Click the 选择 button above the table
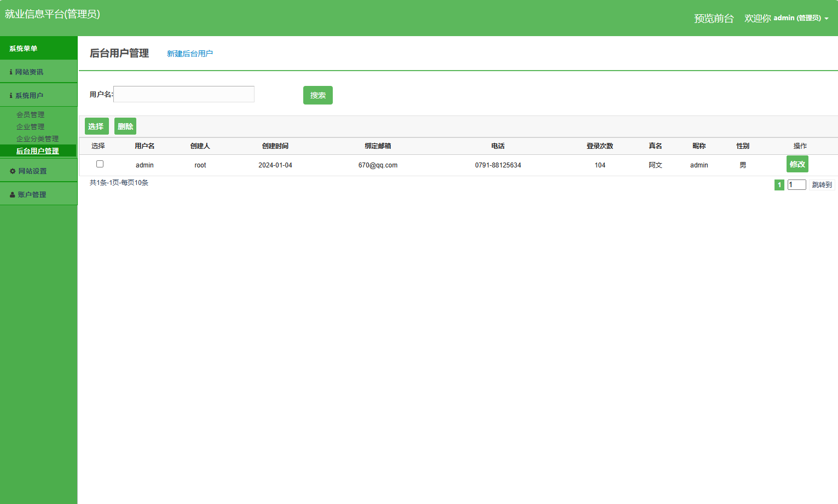Image resolution: width=838 pixels, height=504 pixels. pos(96,126)
